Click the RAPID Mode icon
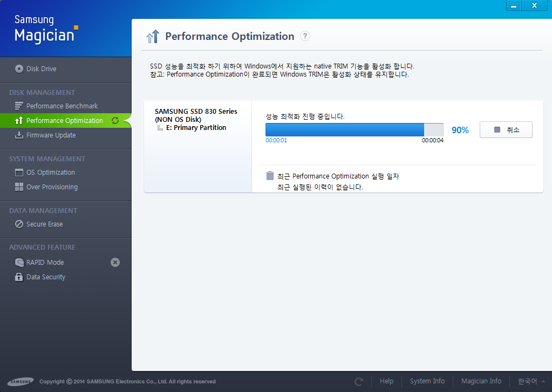 click(x=19, y=263)
